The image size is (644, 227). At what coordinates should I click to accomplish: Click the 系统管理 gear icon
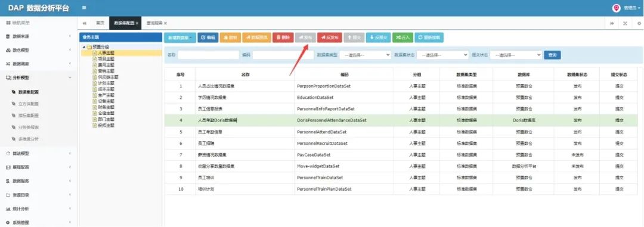pyautogui.click(x=7, y=222)
